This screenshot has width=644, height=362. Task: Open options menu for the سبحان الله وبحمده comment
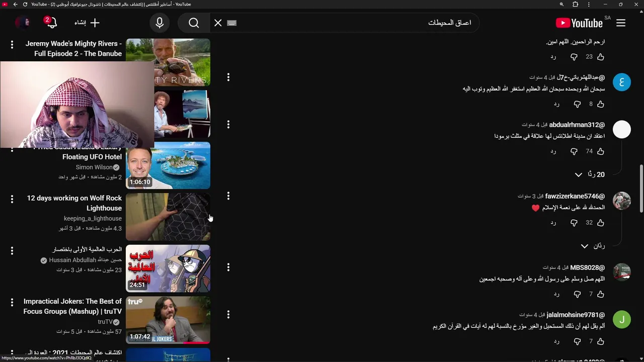click(228, 77)
